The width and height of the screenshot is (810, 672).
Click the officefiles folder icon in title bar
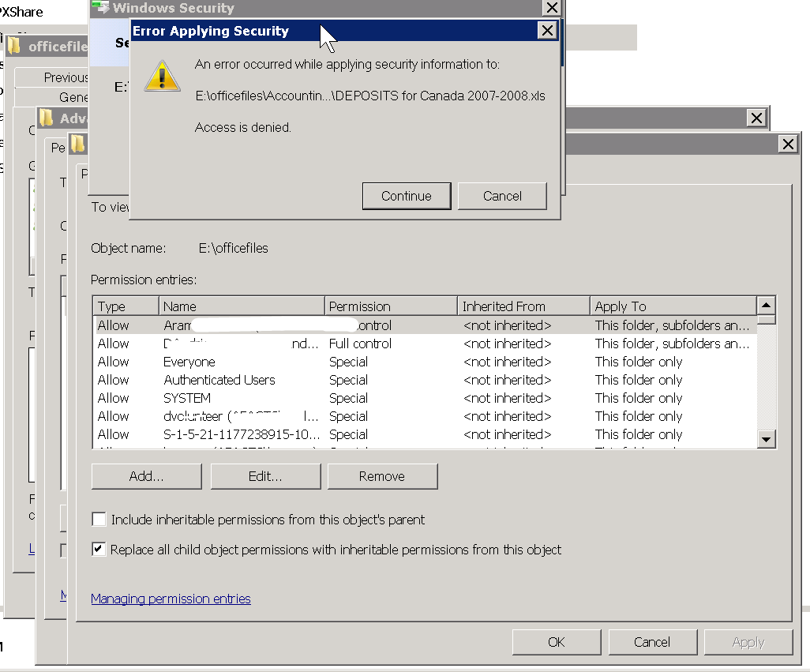click(x=14, y=46)
